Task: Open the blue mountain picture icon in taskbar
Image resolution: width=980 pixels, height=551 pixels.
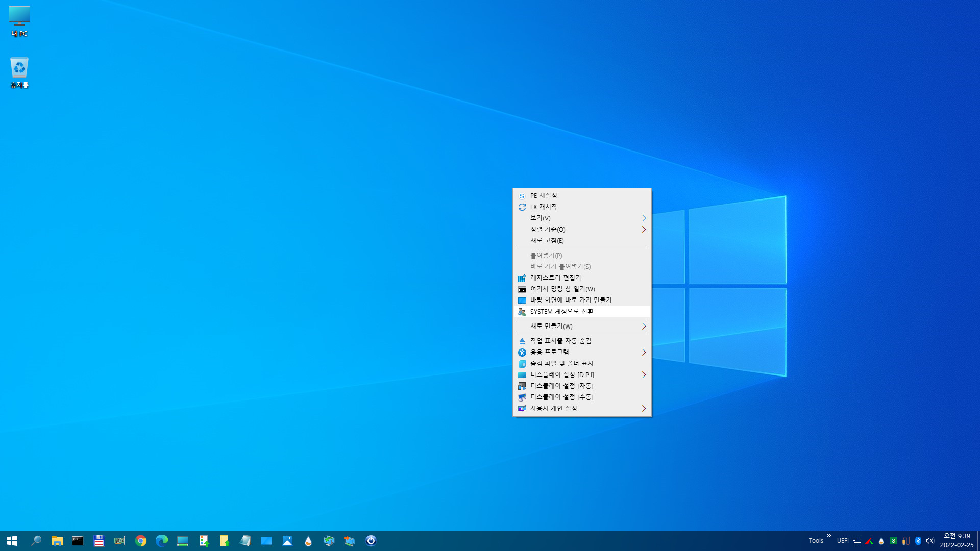Action: click(x=287, y=541)
